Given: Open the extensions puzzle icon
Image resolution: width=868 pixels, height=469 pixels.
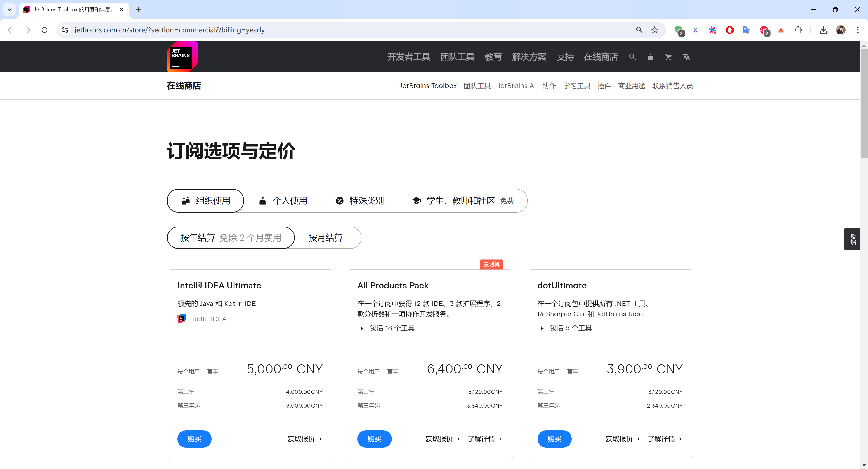Looking at the screenshot, I should 798,30.
